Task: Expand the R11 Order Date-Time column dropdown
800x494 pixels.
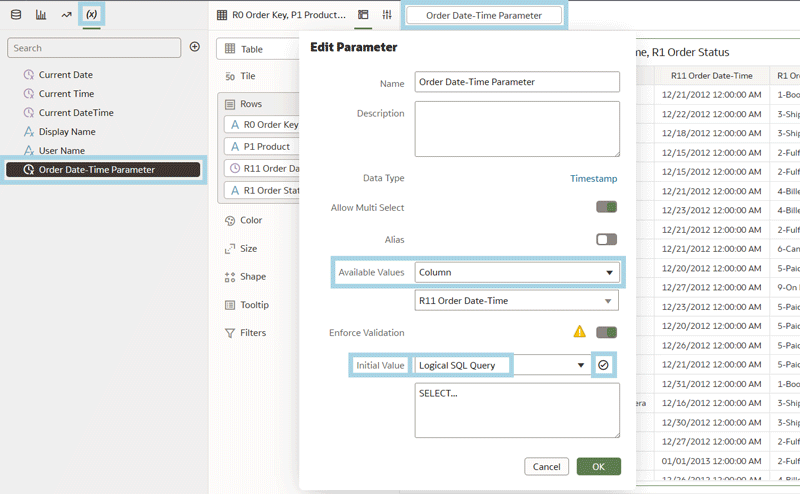Action: tap(516, 300)
